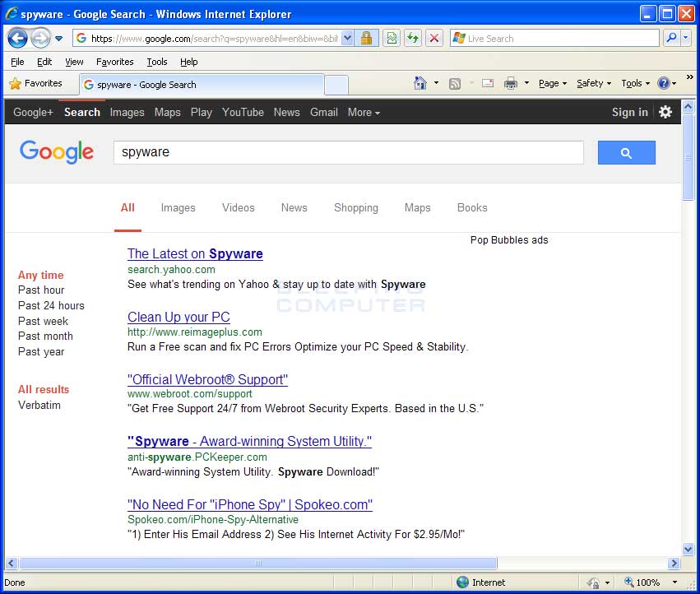Click YouTube in the black Google bar
Image resolution: width=700 pixels, height=594 pixels.
[x=243, y=112]
